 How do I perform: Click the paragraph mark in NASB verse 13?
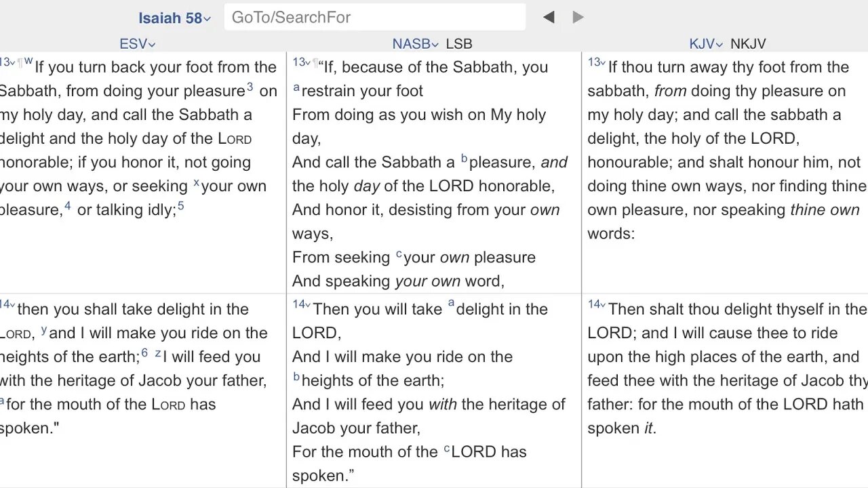click(315, 63)
